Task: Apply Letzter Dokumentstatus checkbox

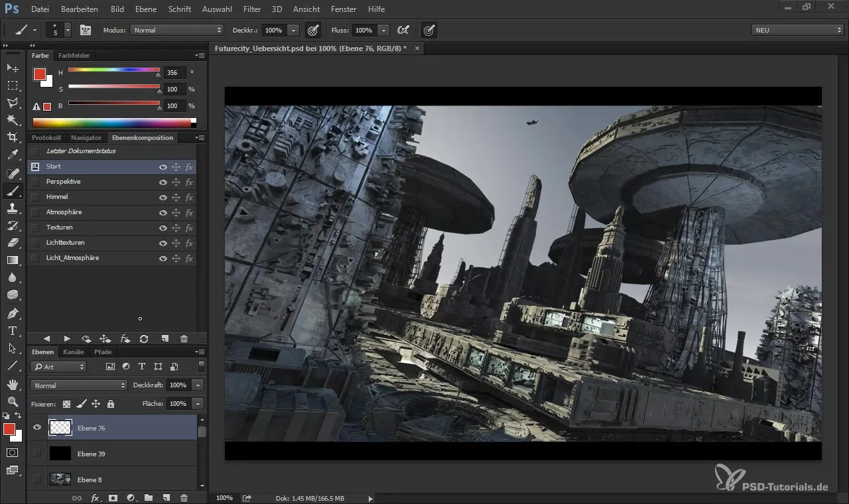Action: [35, 151]
